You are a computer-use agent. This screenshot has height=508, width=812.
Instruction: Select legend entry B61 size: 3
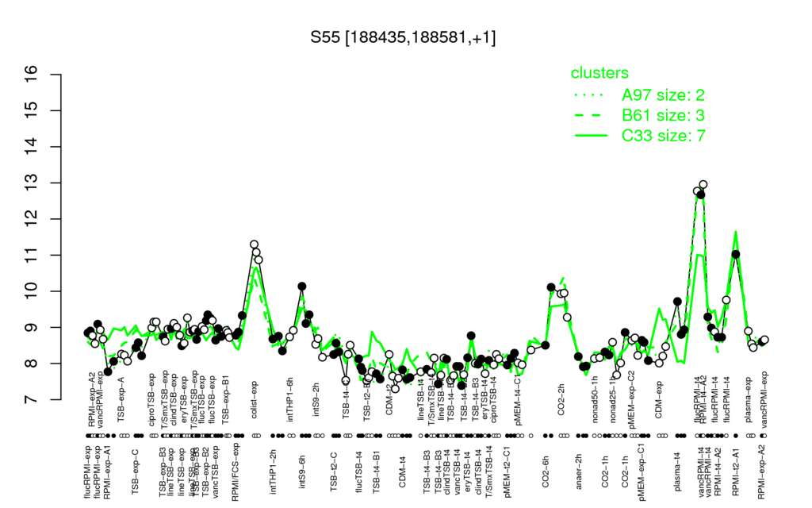coord(664,115)
